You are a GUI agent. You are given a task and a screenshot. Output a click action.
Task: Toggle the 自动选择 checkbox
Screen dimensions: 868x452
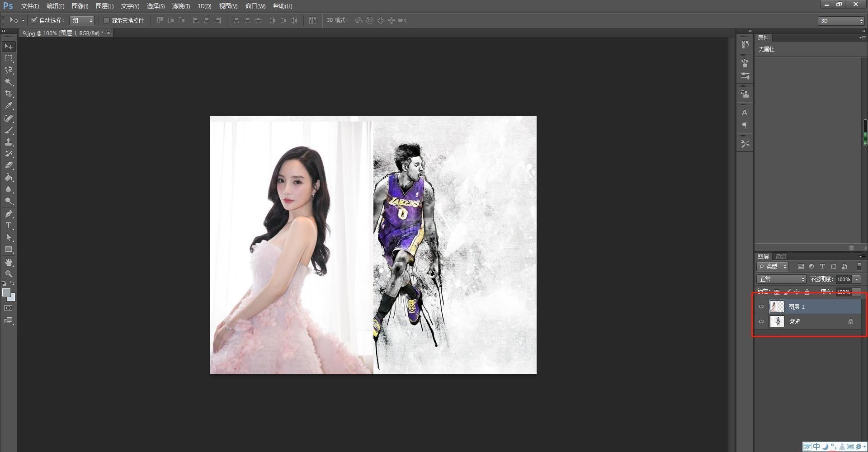click(34, 20)
